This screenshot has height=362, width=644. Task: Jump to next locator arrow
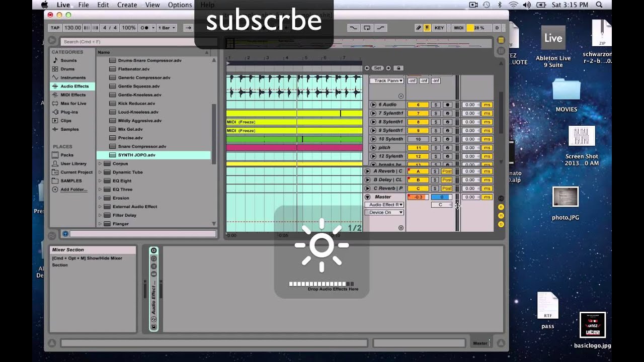coord(388,68)
